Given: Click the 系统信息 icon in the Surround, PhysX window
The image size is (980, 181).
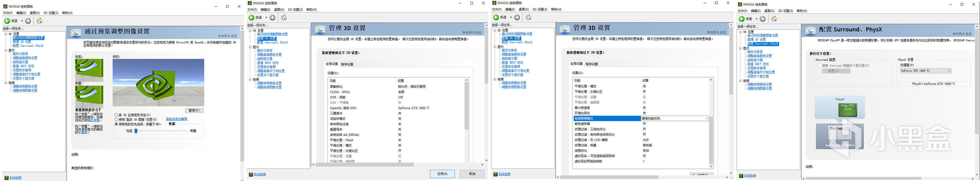Looking at the screenshot, I should pos(741,176).
